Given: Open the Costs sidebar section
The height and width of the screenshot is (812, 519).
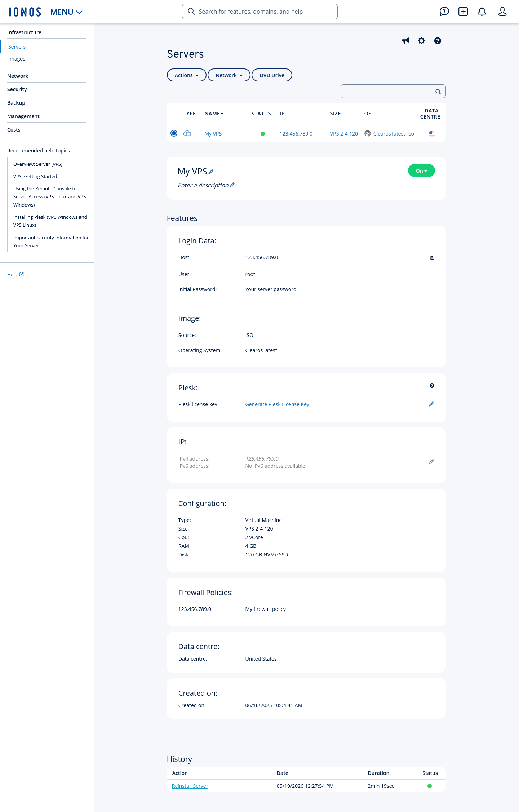Looking at the screenshot, I should click(x=14, y=130).
